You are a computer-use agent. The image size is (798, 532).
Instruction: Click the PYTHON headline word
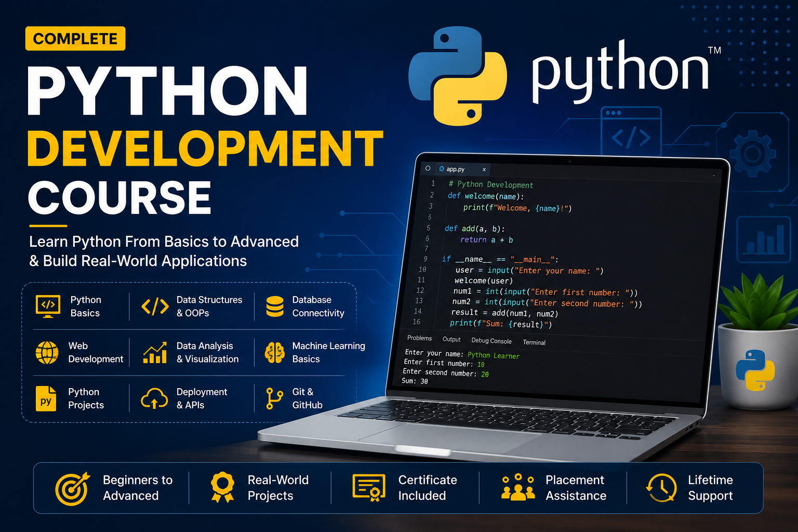(x=168, y=91)
